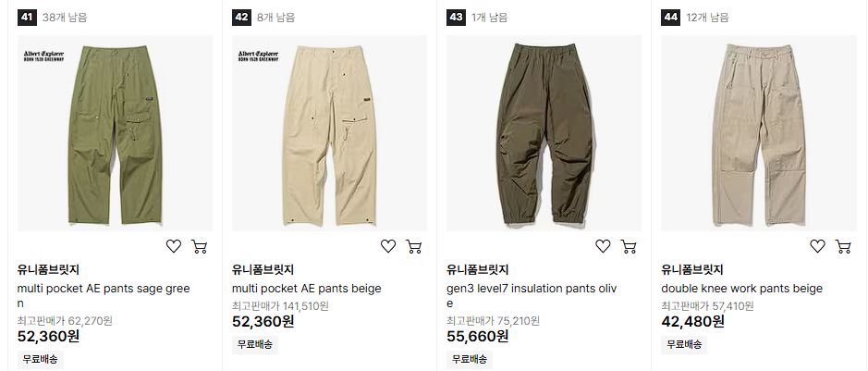The width and height of the screenshot is (868, 371).
Task: Open '유니폼브릿지' brand link on item 41
Action: click(x=48, y=270)
